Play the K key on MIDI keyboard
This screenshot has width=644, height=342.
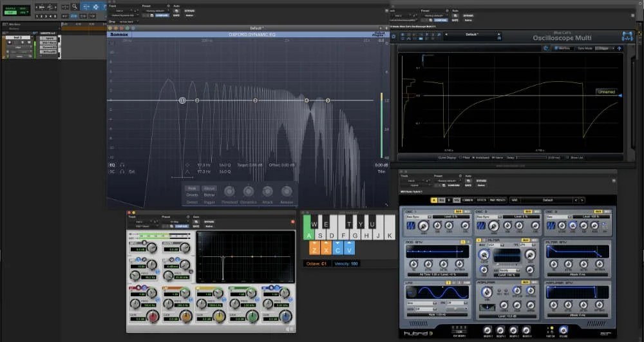390,227
